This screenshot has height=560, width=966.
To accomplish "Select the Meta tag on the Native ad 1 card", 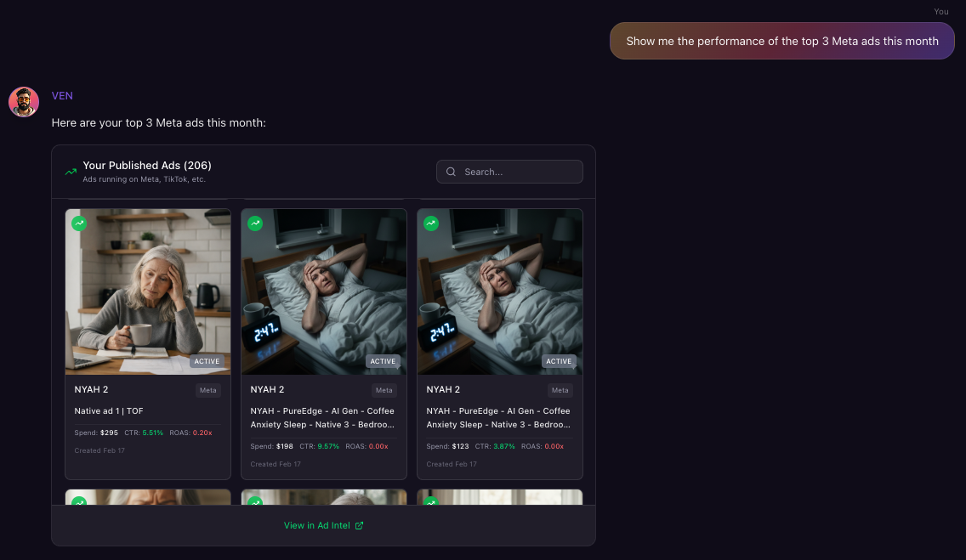I will 208,390.
